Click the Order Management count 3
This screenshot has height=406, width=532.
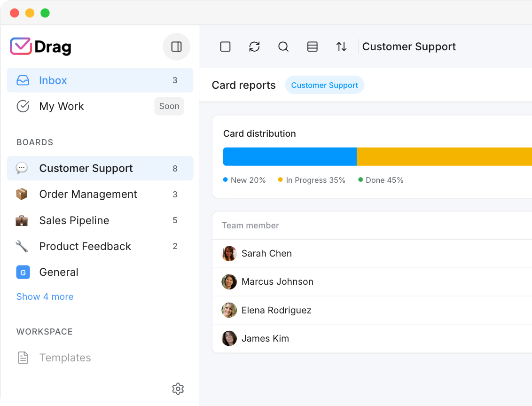pos(175,195)
